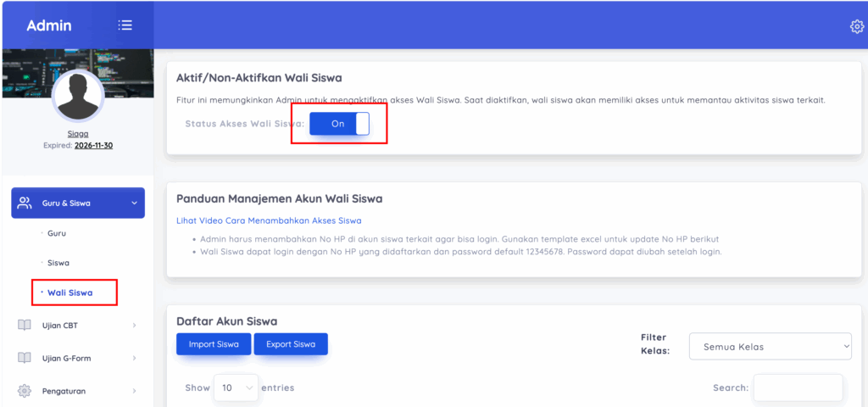The height and width of the screenshot is (407, 868).
Task: Click the Export Siswa button
Action: [291, 344]
